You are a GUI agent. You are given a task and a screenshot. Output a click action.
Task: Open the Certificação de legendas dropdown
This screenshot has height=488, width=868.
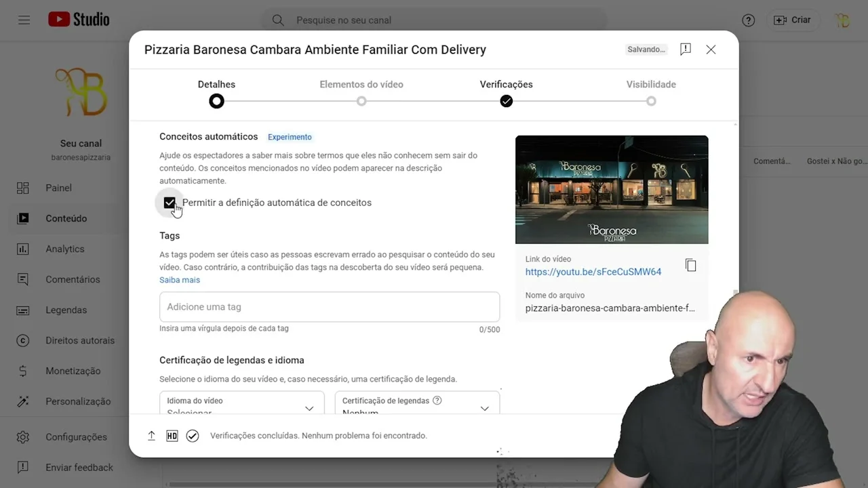(x=417, y=403)
